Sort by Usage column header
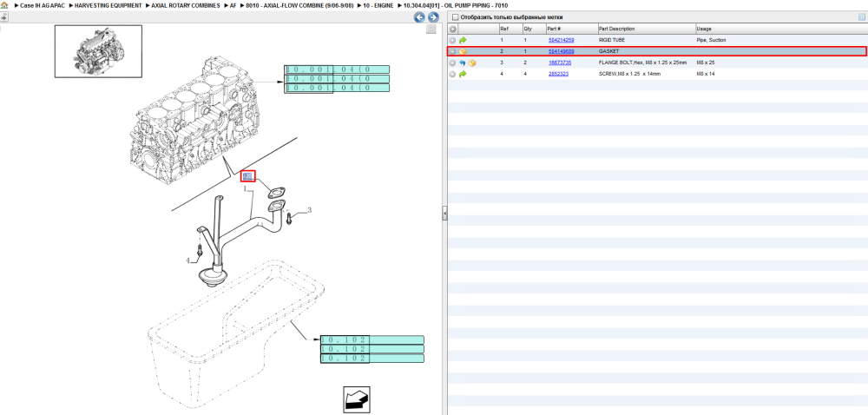Image resolution: width=868 pixels, height=415 pixels. click(x=781, y=29)
